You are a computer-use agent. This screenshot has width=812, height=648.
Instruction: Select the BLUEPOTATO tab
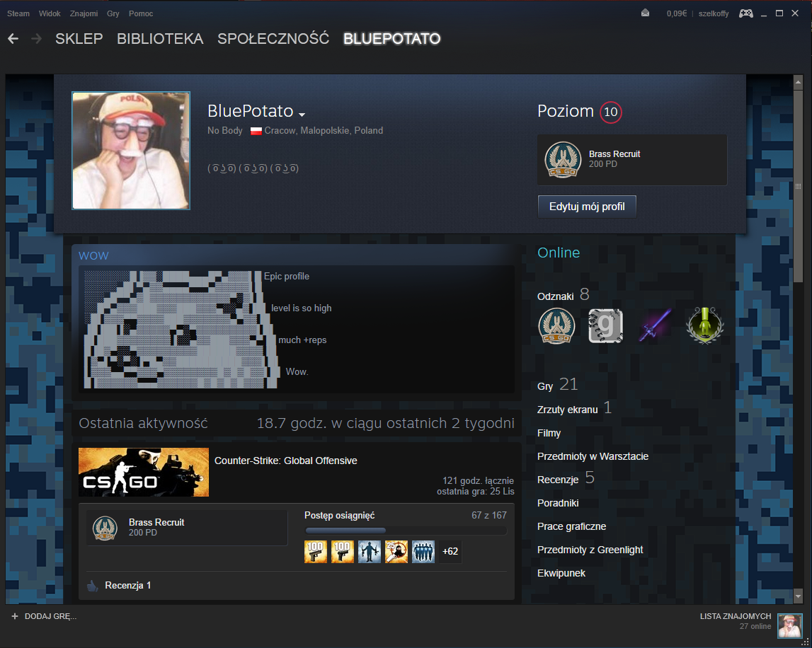coord(392,39)
